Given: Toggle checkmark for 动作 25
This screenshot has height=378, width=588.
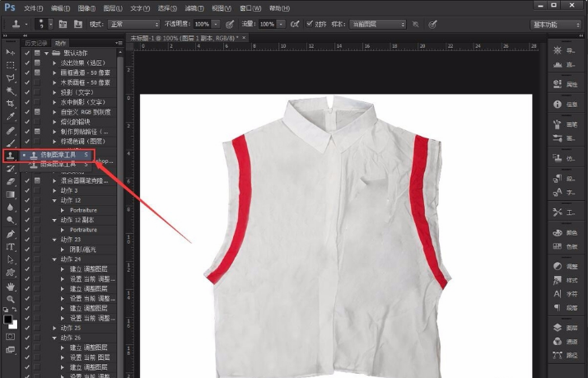Looking at the screenshot, I should (27, 328).
